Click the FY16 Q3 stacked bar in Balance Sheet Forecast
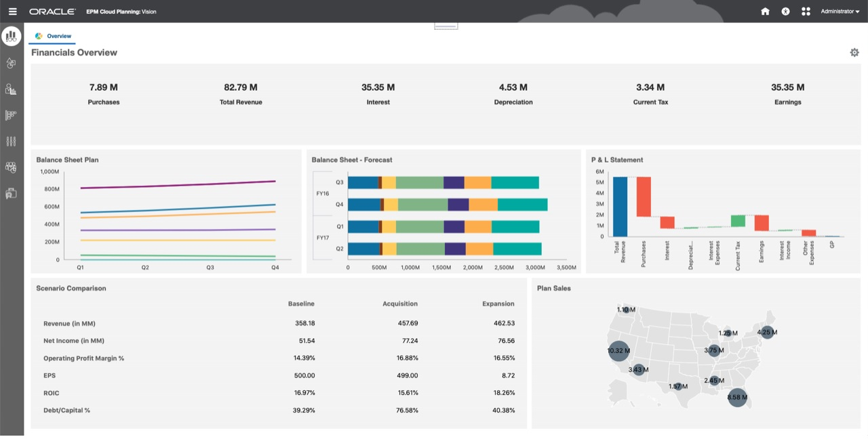This screenshot has width=868, height=439. pos(441,182)
